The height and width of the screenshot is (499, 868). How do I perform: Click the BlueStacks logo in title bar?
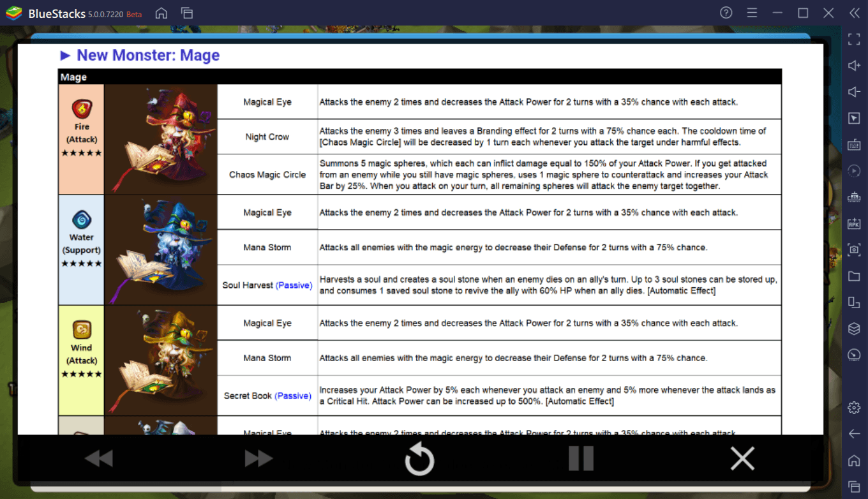click(x=14, y=13)
